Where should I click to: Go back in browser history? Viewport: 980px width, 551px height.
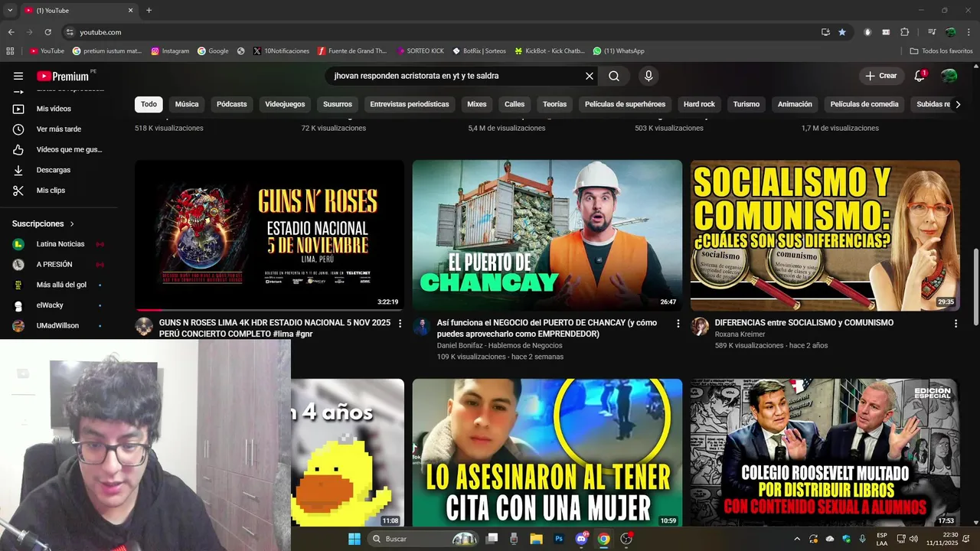click(x=11, y=32)
